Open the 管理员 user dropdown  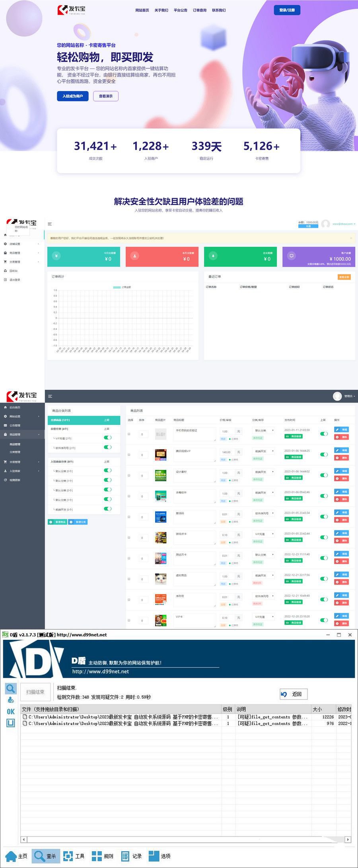[345, 396]
